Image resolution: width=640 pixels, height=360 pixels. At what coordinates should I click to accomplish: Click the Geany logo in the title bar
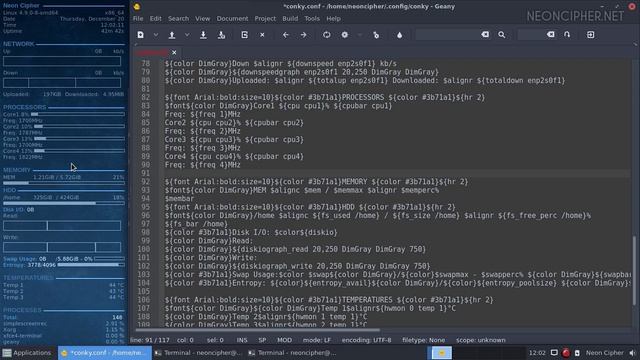tap(137, 7)
